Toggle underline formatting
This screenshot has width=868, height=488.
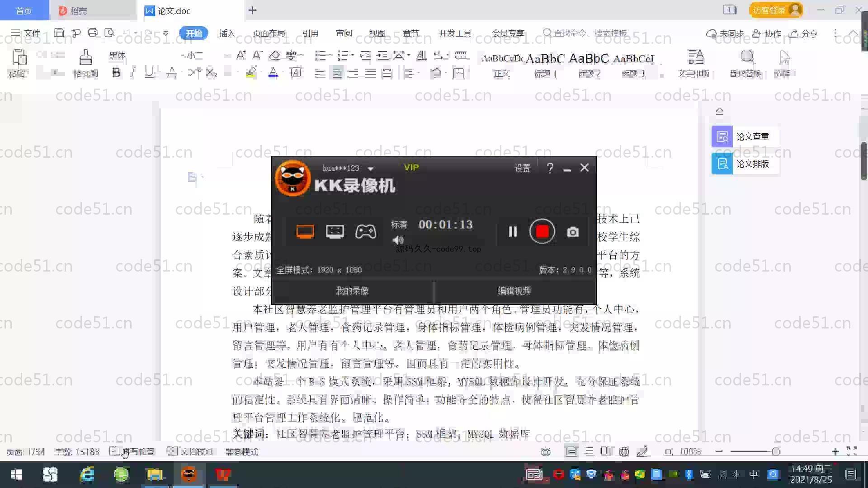pyautogui.click(x=149, y=72)
